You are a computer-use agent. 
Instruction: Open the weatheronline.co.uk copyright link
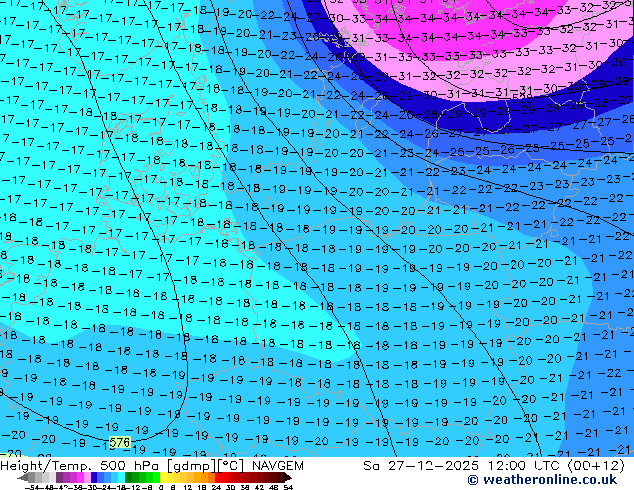[x=543, y=480]
